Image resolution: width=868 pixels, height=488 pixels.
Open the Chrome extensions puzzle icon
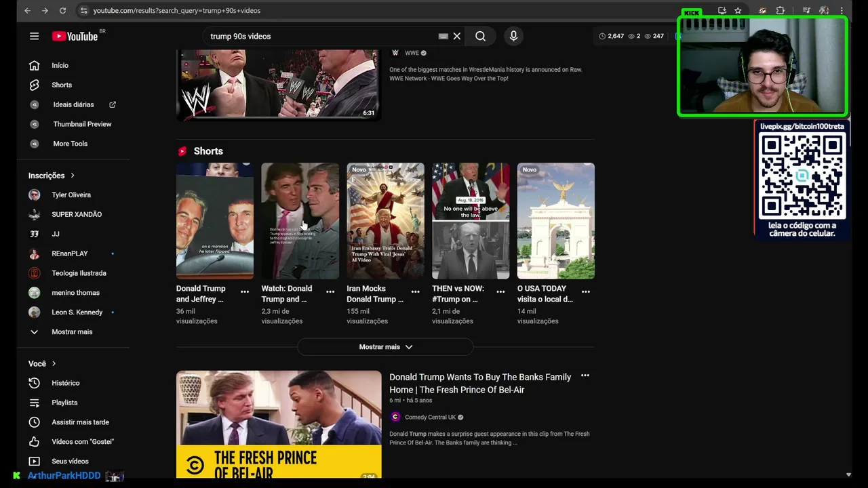point(781,10)
